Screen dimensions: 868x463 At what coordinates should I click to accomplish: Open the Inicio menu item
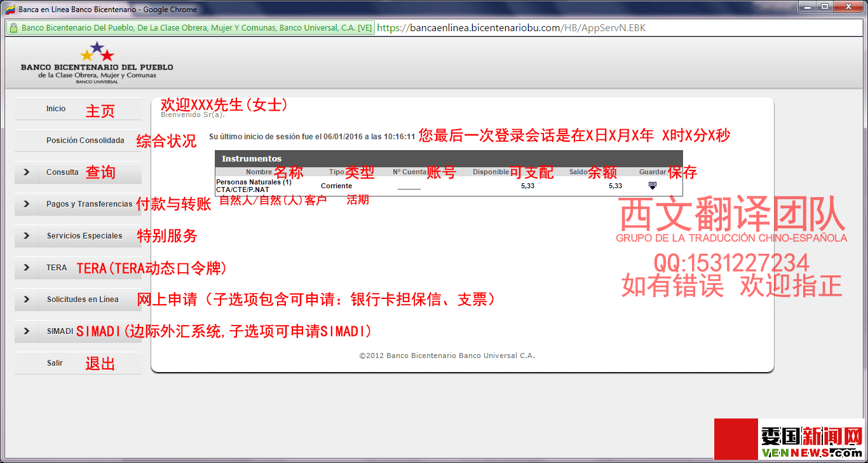click(56, 109)
